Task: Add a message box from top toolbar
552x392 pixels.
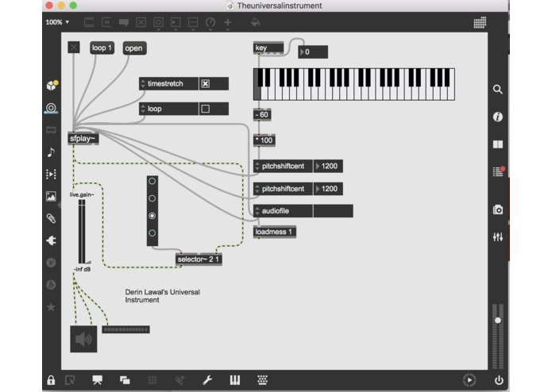Action: point(106,22)
